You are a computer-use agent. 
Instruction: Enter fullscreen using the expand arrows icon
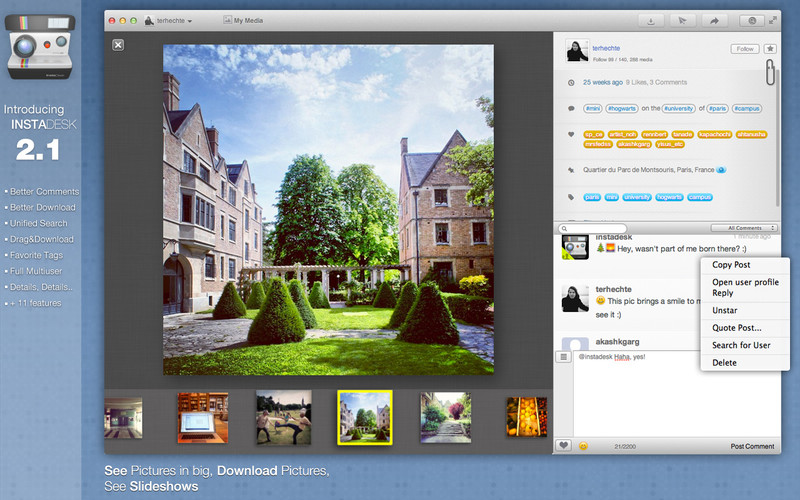[x=773, y=20]
